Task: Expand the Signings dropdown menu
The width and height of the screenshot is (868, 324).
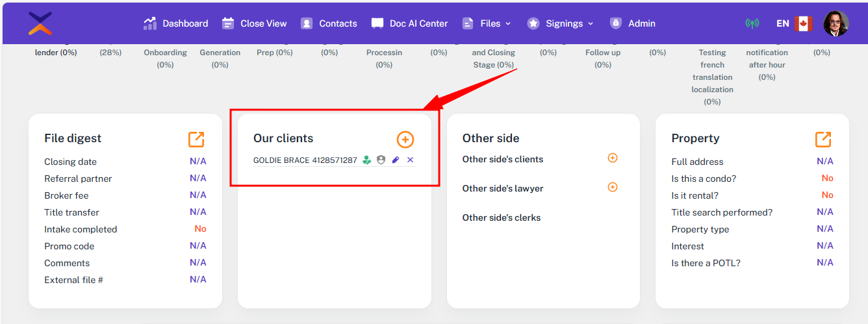Action: [560, 23]
